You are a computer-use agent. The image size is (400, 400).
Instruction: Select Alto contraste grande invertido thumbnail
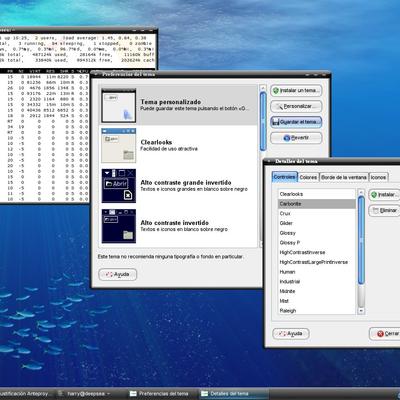click(x=119, y=186)
